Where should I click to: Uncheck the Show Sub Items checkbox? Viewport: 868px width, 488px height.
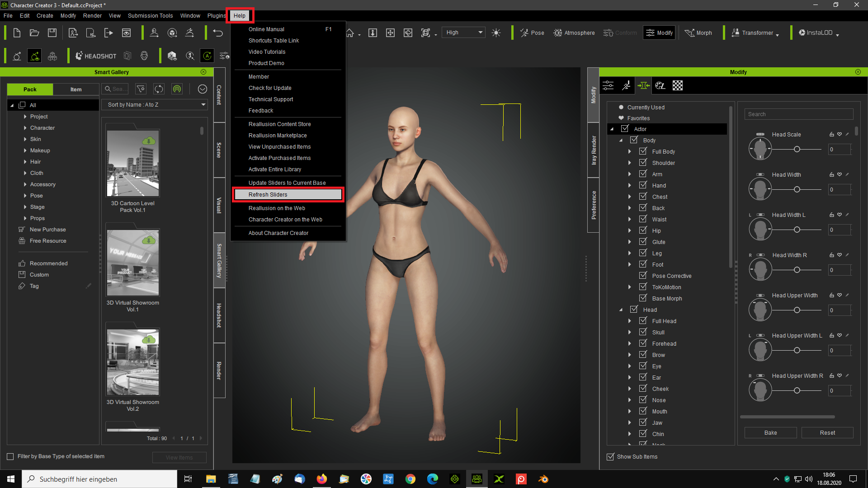coord(610,456)
